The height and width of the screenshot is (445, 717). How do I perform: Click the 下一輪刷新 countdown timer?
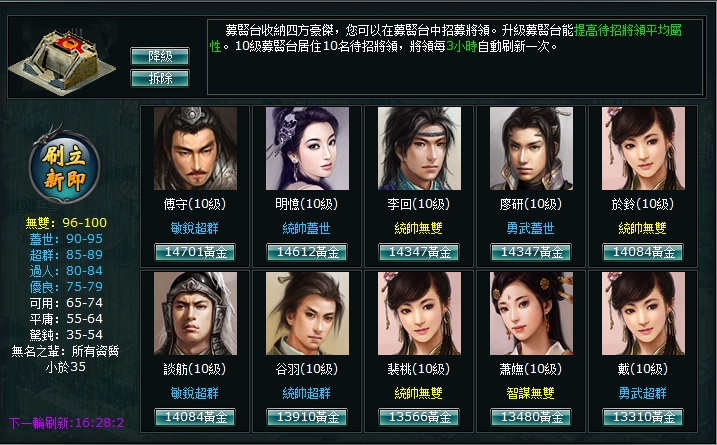tap(67, 423)
